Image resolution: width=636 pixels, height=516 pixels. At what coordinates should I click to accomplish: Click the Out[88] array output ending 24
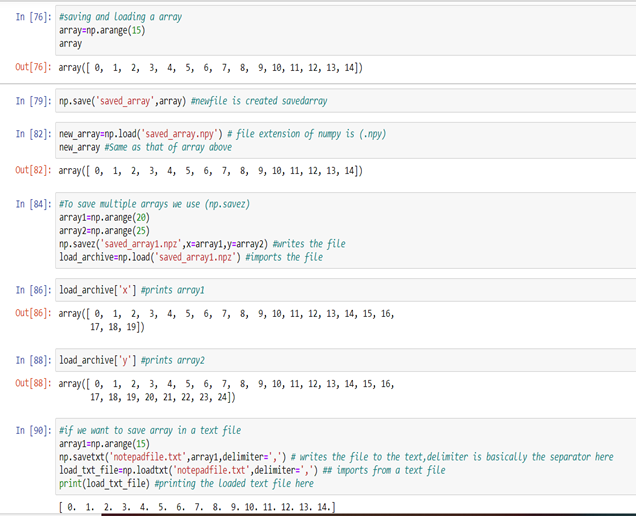226,390
